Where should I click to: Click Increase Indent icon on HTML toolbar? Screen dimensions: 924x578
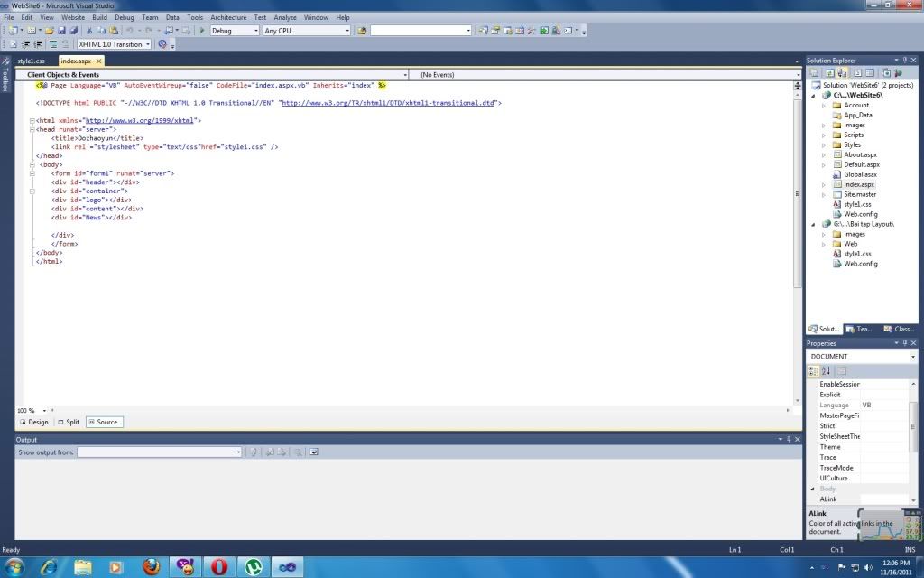pyautogui.click(x=38, y=44)
